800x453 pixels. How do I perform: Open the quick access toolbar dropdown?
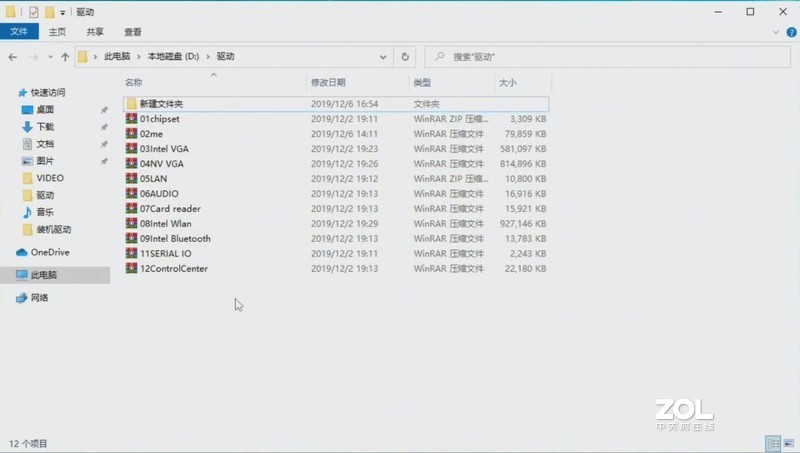tap(62, 12)
